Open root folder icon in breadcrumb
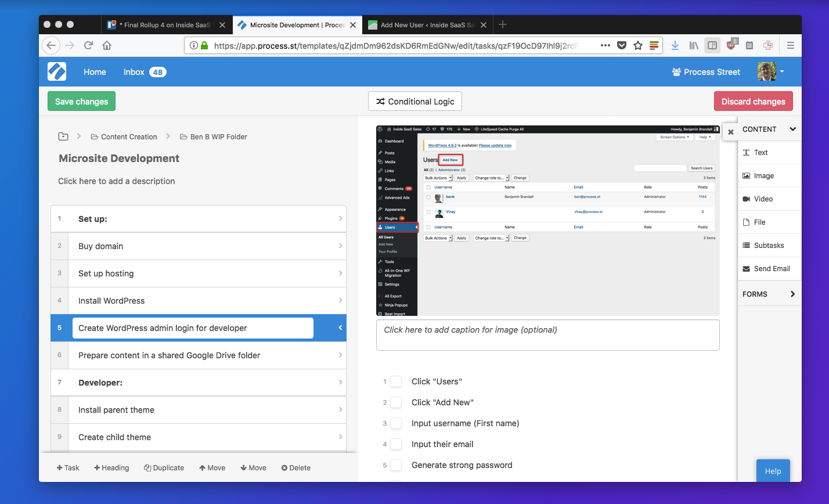The height and width of the screenshot is (504, 829). point(63,136)
